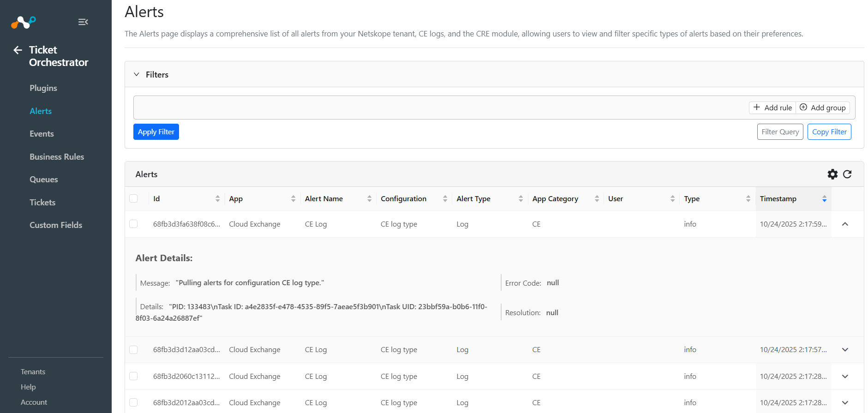
Task: Toggle select-all alerts checkbox
Action: tap(133, 198)
